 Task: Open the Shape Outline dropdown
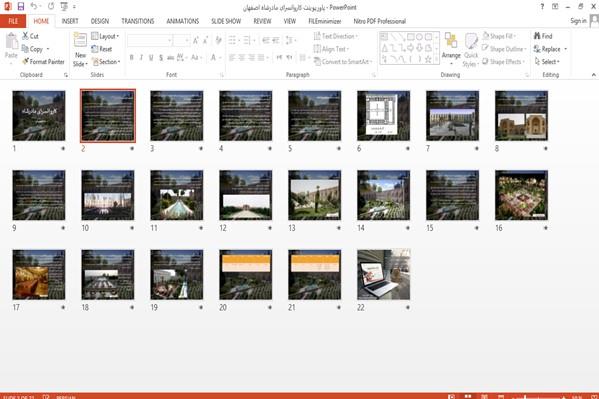click(x=504, y=49)
